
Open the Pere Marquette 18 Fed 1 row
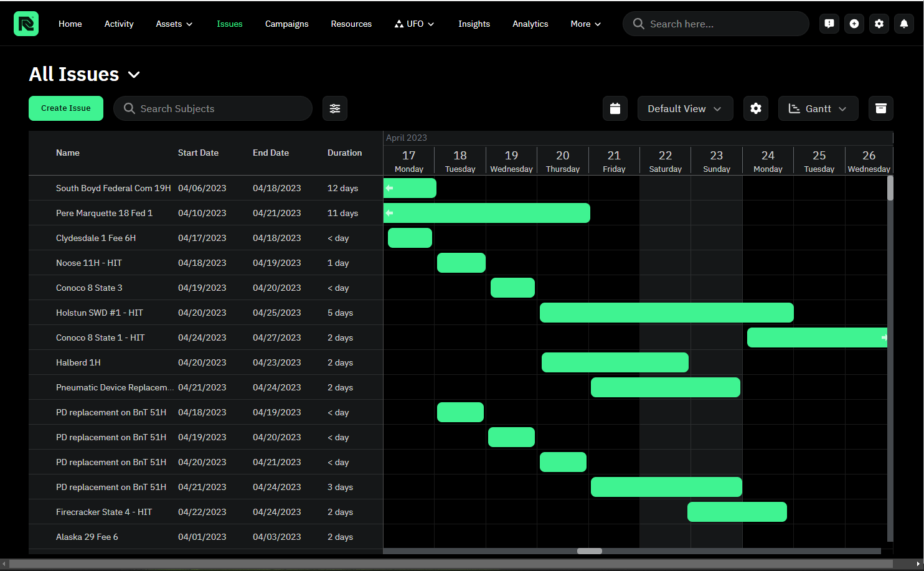pos(205,213)
